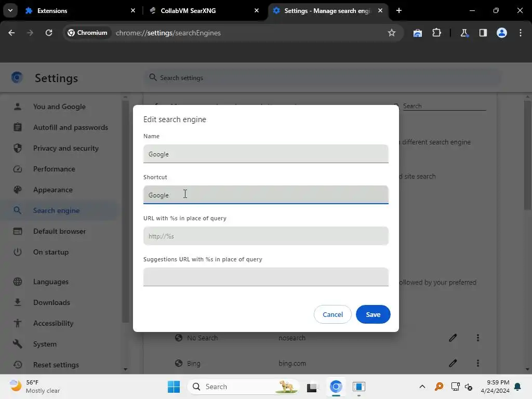Viewport: 532px width, 399px height.
Task: Bookmark this page with the star icon
Action: (392, 33)
